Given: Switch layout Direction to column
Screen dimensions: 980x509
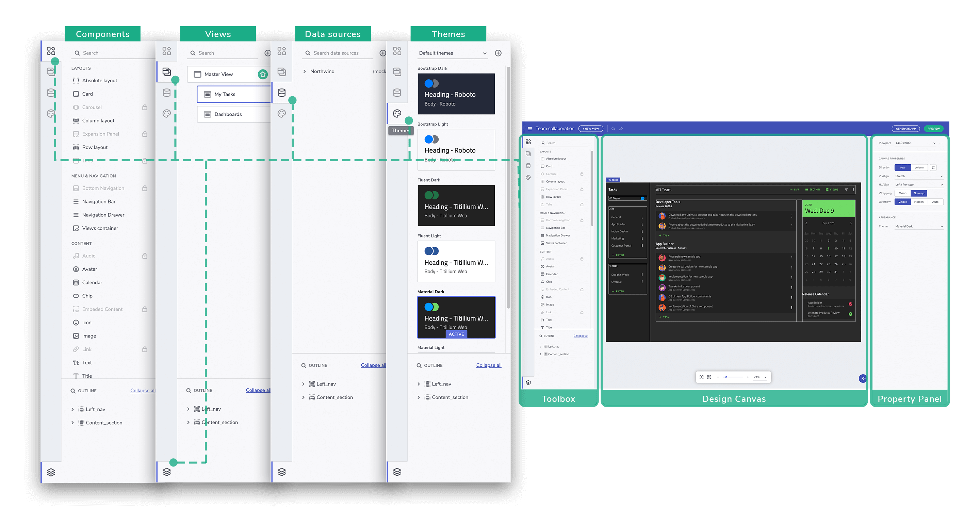Looking at the screenshot, I should click(x=919, y=167).
